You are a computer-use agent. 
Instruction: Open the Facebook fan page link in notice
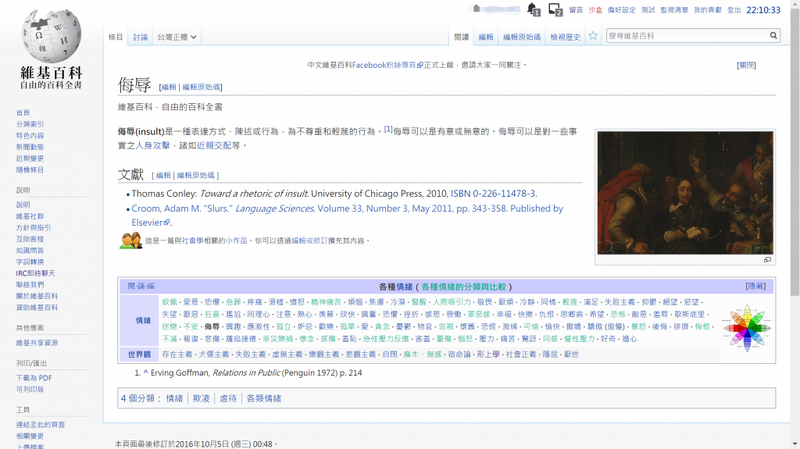[387, 65]
